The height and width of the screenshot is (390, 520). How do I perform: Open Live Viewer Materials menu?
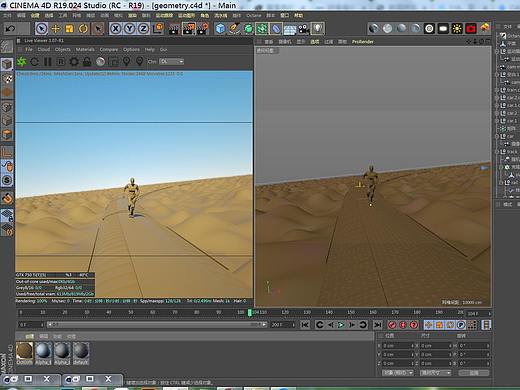point(85,49)
